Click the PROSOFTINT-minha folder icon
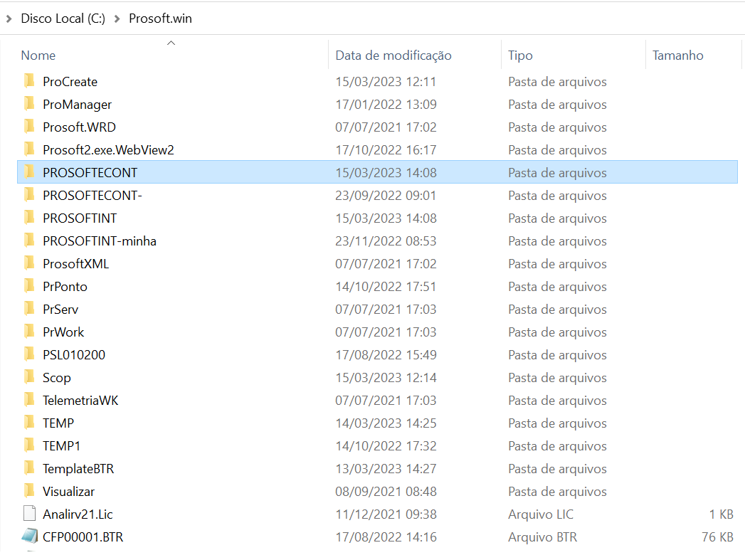This screenshot has height=560, width=745. tap(29, 241)
